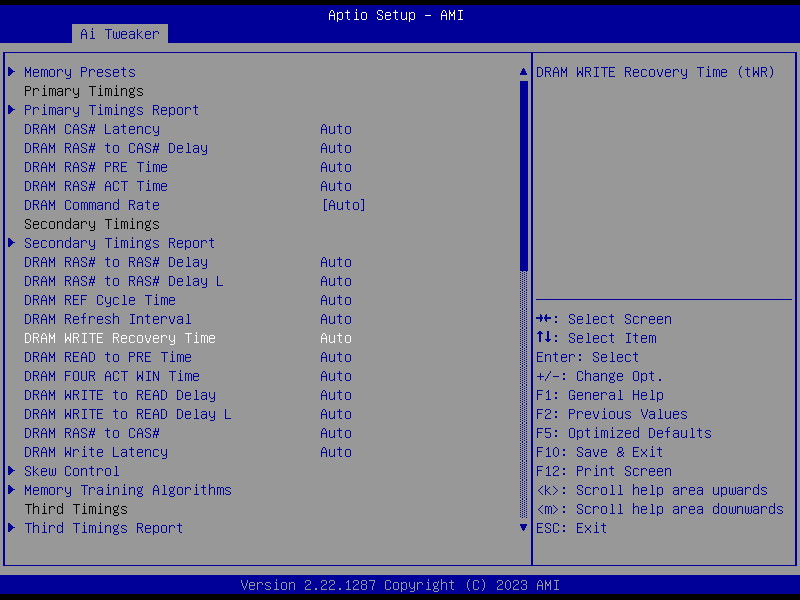Click the F10: Save & Exit hint

599,452
